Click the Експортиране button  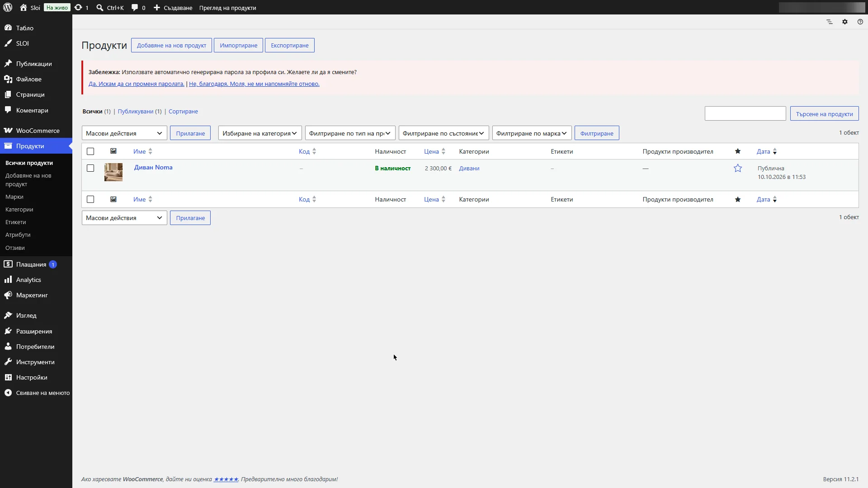click(x=289, y=45)
